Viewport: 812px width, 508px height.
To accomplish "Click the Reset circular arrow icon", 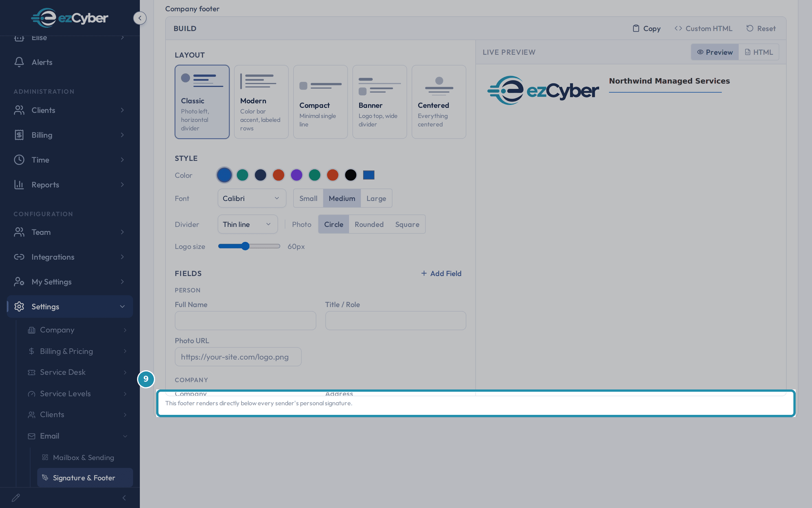I will [750, 29].
